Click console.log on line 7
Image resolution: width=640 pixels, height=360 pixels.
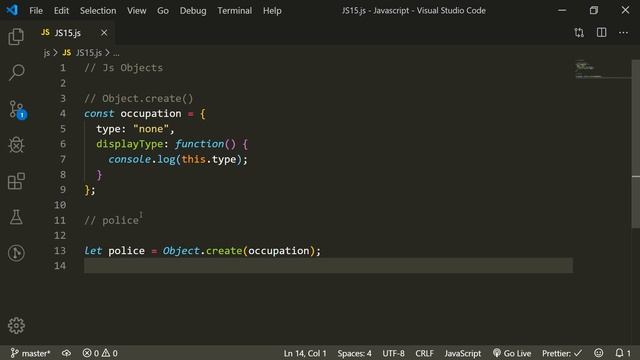point(142,159)
